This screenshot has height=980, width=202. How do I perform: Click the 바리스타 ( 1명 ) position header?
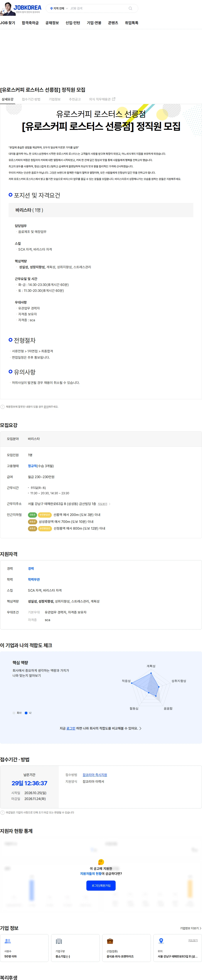point(101,210)
